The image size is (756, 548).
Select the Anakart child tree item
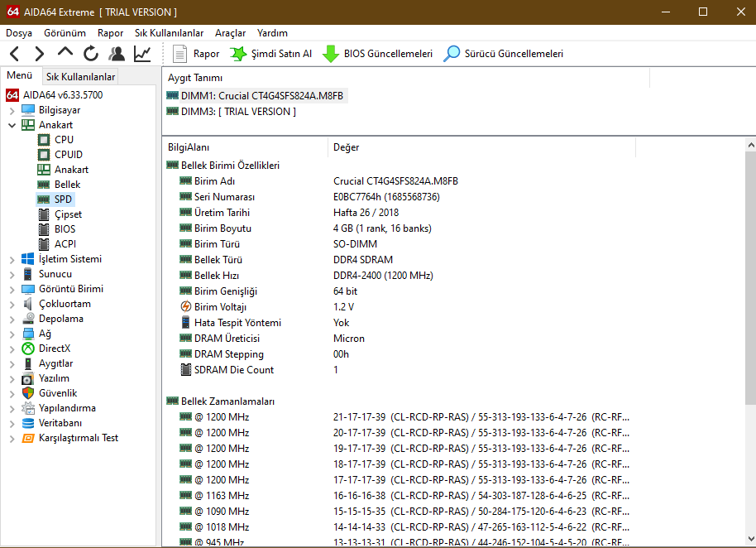click(x=71, y=170)
